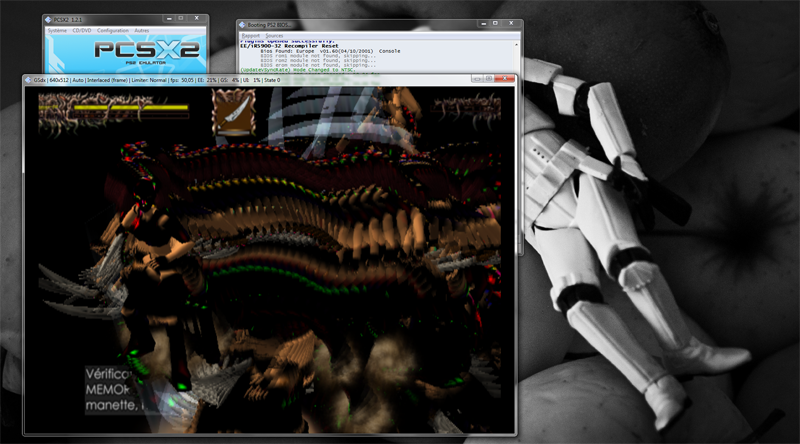Click the GSdx window title icon
This screenshot has width=800, height=444.
click(29, 80)
